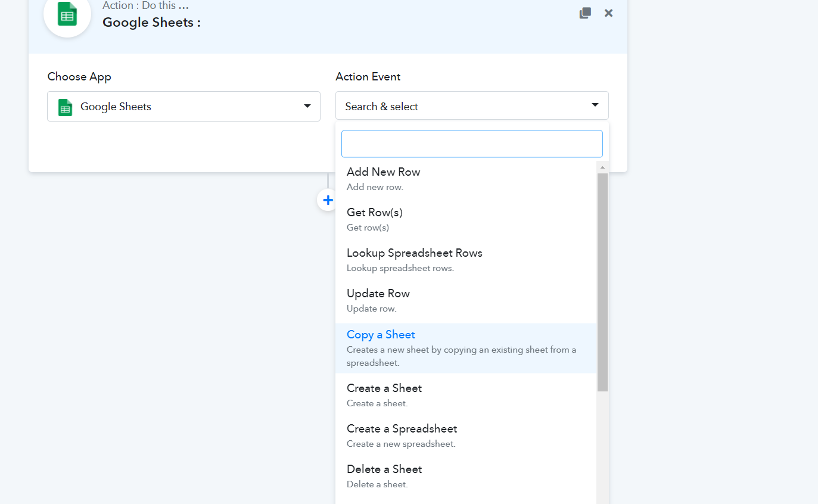Open the Choose App dropdown

183,107
